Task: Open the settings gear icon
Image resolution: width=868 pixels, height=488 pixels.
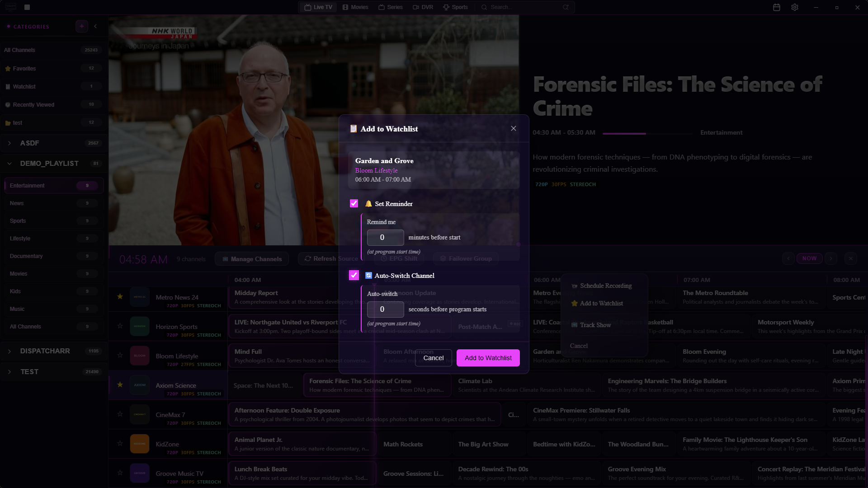Action: point(795,7)
